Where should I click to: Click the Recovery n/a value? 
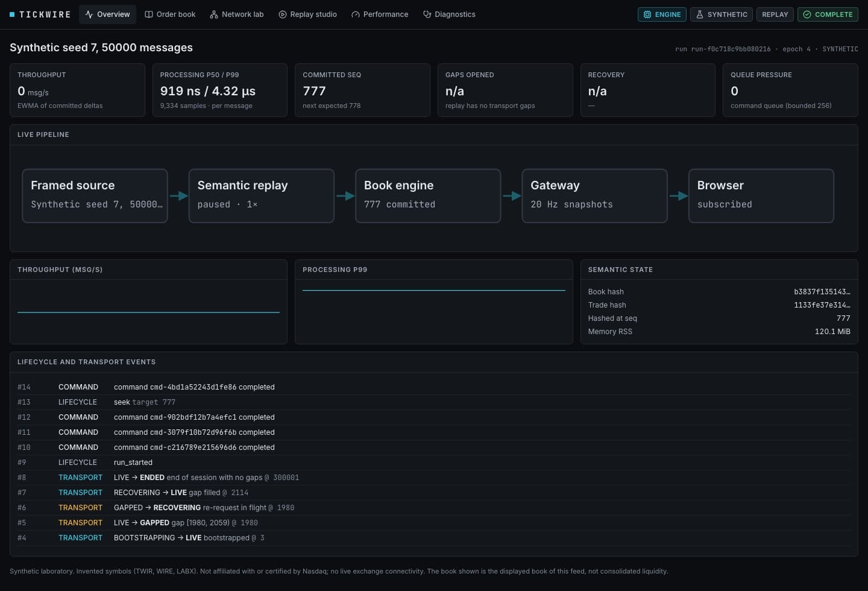(597, 91)
